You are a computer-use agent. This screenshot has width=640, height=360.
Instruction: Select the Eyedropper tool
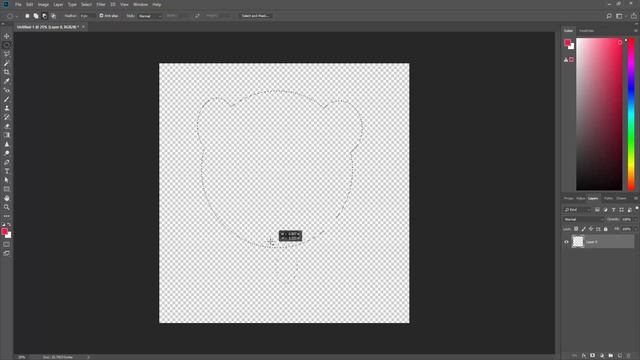pos(7,81)
